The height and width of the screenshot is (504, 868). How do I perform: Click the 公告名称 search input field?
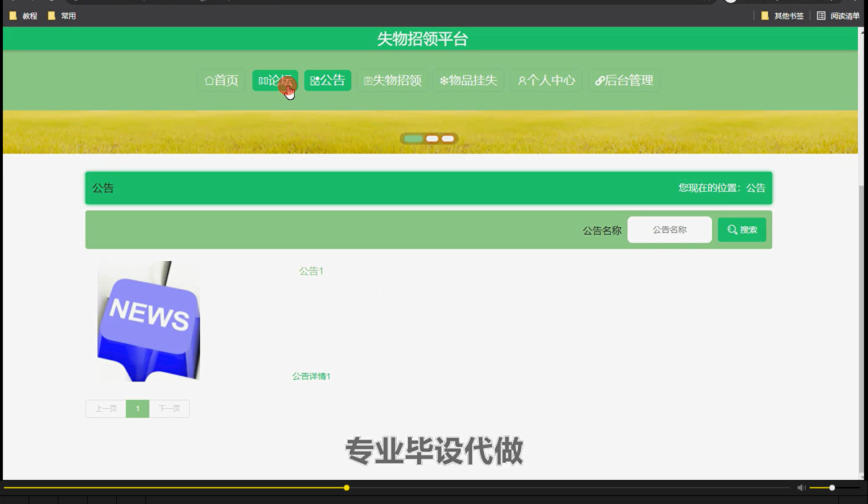(669, 229)
